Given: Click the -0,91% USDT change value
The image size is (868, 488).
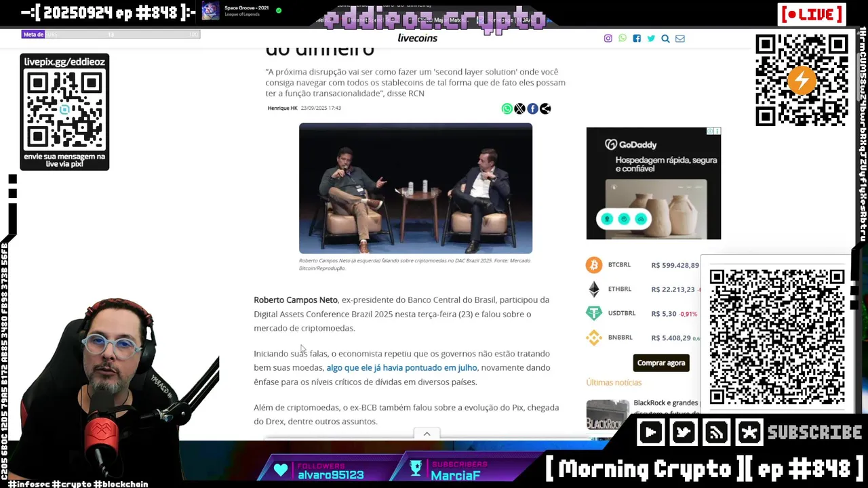Looking at the screenshot, I should tap(688, 314).
